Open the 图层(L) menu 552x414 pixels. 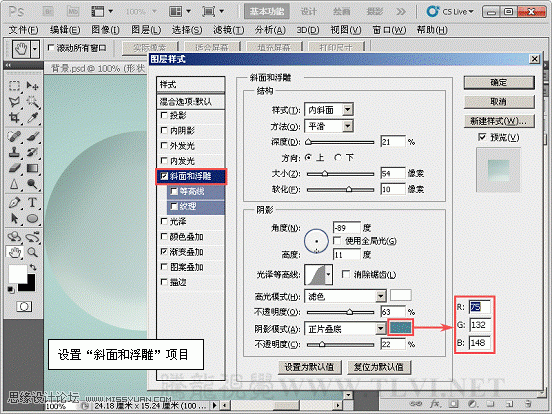[146, 30]
